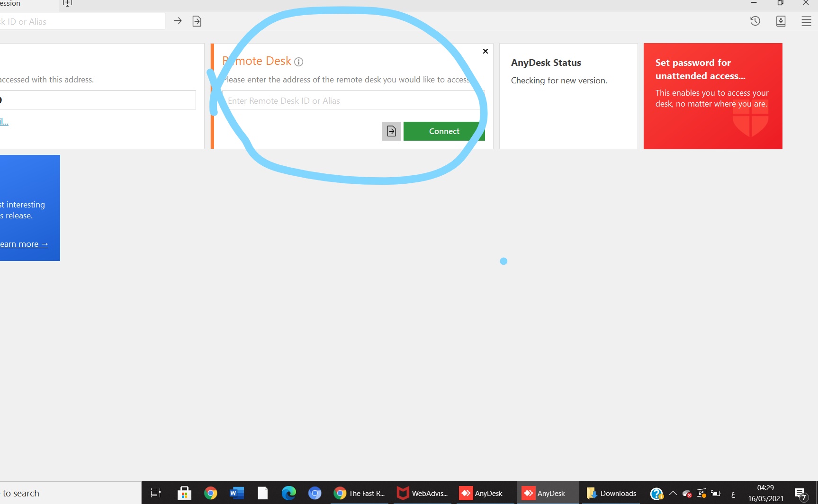Viewport: 818px width, 504px height.
Task: Click the top ID or Alias address bar
Action: tap(81, 21)
